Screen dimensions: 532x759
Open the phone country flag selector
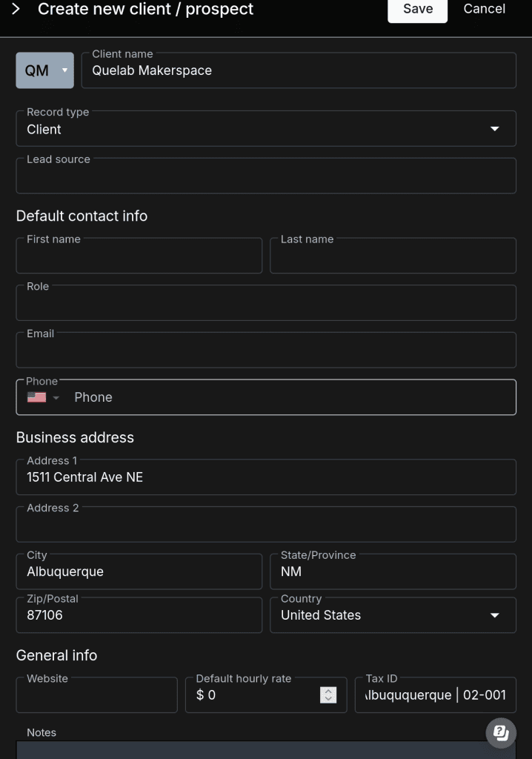[x=43, y=397]
